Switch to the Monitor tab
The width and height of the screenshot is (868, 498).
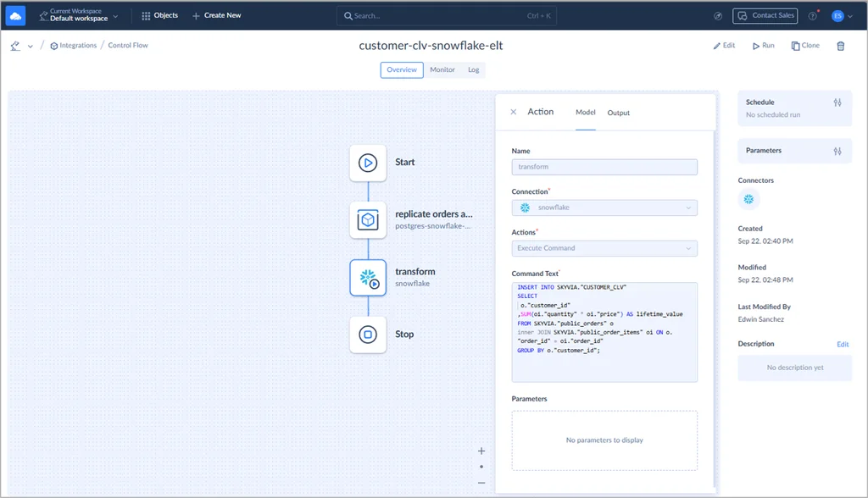(442, 69)
